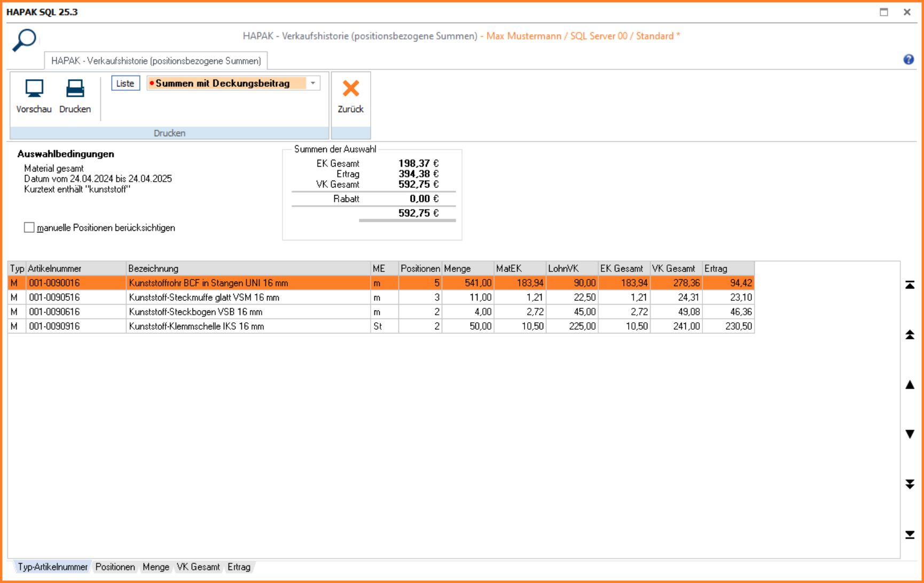Select the Ertrag bottom tab
Image resolution: width=924 pixels, height=583 pixels.
(239, 567)
